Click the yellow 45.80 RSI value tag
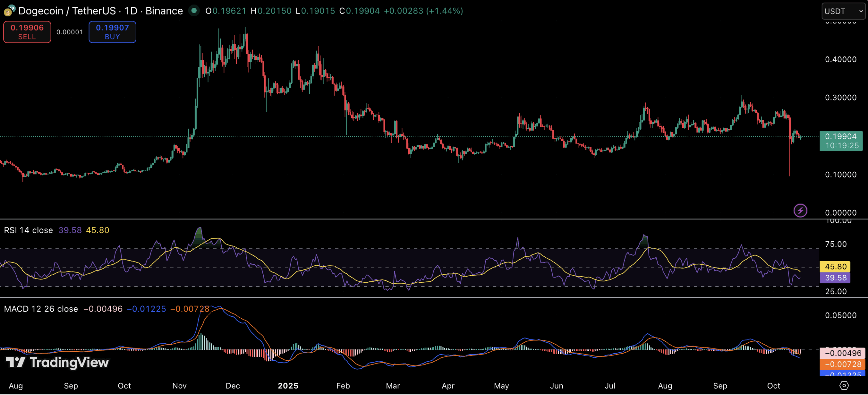Image resolution: width=868 pixels, height=395 pixels. coord(836,266)
